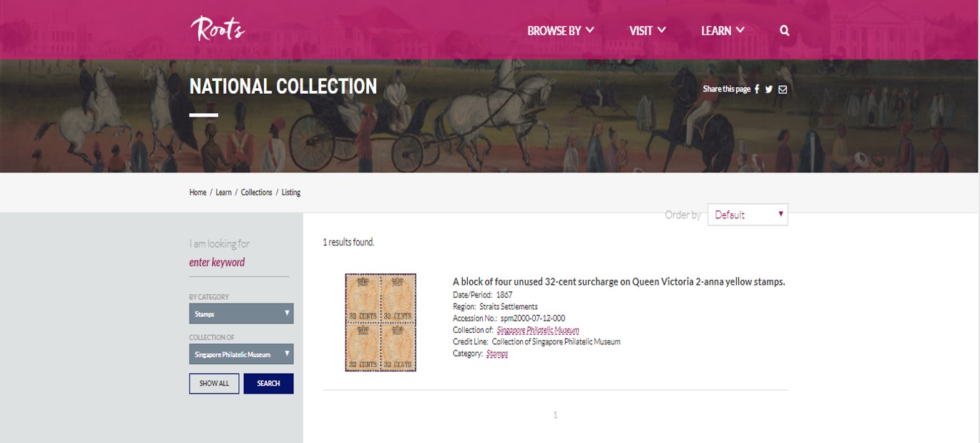Share this page on Twitter

[769, 89]
